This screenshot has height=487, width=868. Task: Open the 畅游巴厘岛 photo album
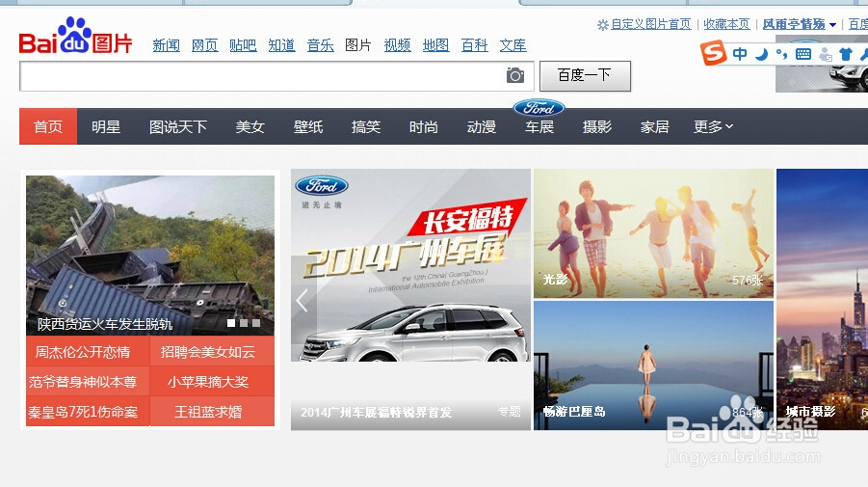tap(653, 365)
